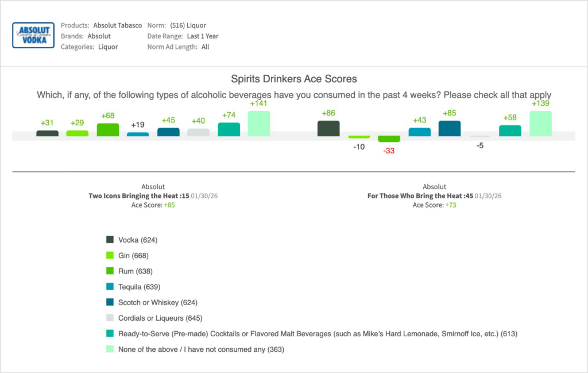Click the +141 bar in first chart
Viewport: 588px width, 373px height.
(x=258, y=124)
